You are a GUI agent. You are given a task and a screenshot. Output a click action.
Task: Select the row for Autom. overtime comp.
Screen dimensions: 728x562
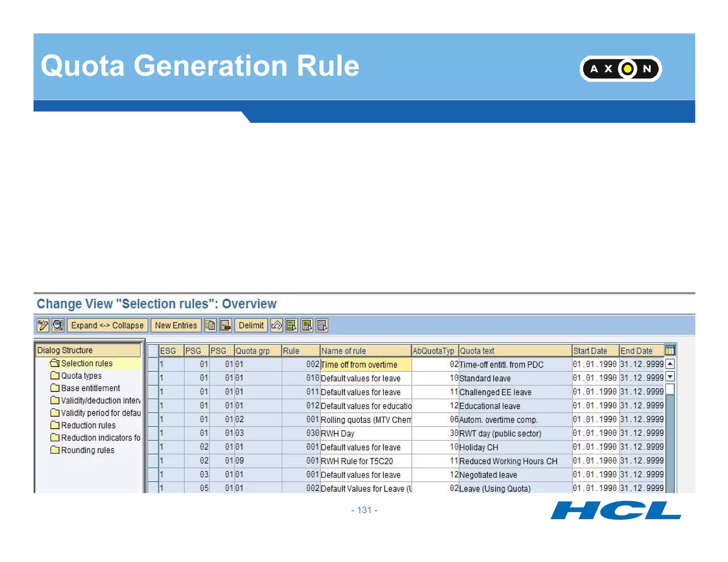153,420
